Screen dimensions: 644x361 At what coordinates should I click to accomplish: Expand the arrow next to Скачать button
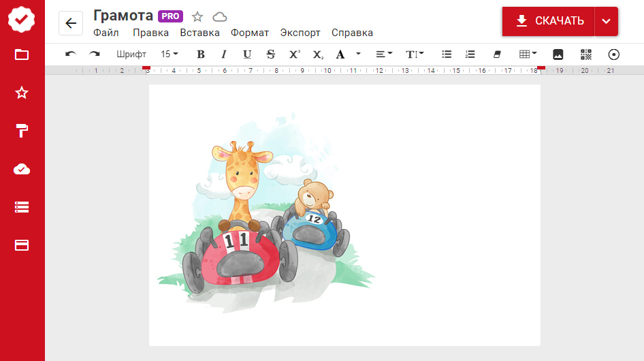pyautogui.click(x=606, y=21)
